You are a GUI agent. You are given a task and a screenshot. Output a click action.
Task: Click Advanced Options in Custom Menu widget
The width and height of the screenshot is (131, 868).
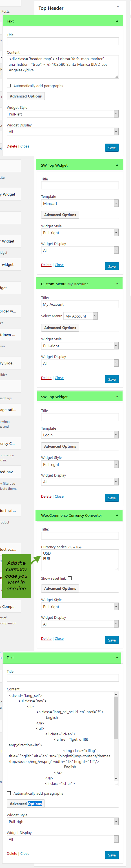[x=60, y=328]
